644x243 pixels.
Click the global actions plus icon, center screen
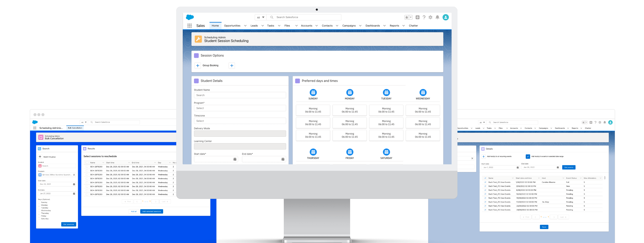click(x=418, y=17)
